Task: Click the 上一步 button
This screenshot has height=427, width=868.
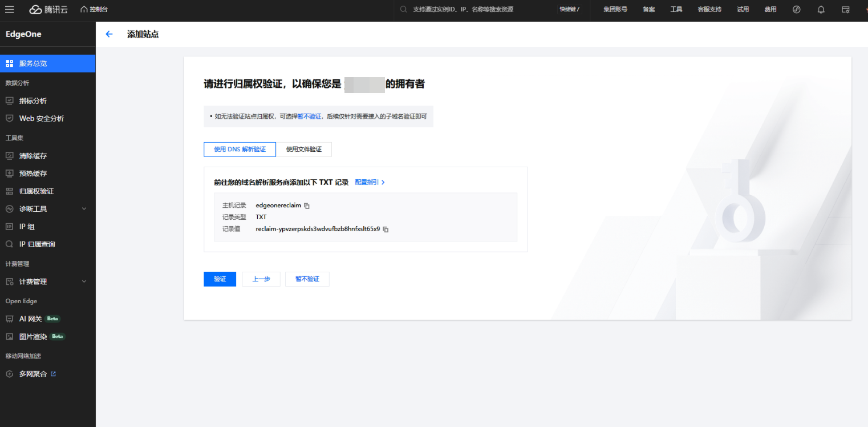Action: (261, 279)
